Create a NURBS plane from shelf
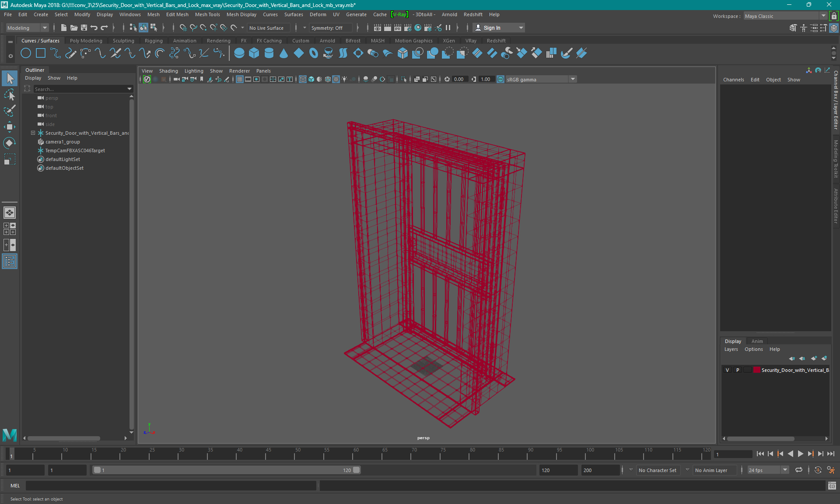Screen dimensions: 840x504 point(299,53)
